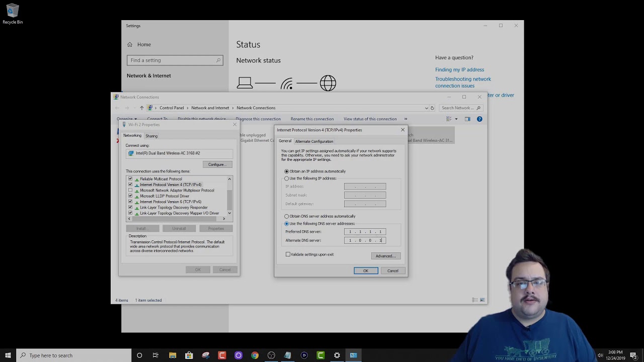Open the volume control in system tray
This screenshot has width=644, height=362.
coord(600,355)
